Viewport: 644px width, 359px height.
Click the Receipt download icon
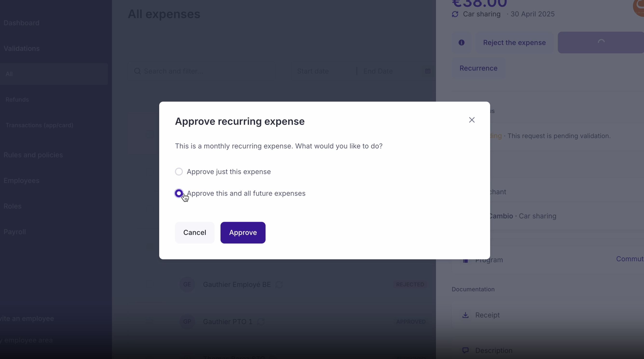pyautogui.click(x=465, y=315)
